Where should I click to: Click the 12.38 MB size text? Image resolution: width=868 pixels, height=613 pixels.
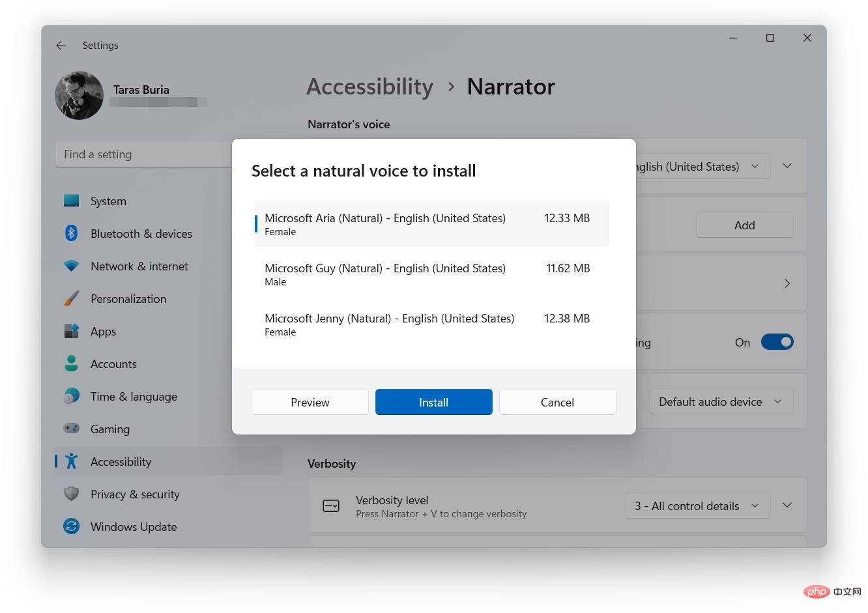click(567, 319)
